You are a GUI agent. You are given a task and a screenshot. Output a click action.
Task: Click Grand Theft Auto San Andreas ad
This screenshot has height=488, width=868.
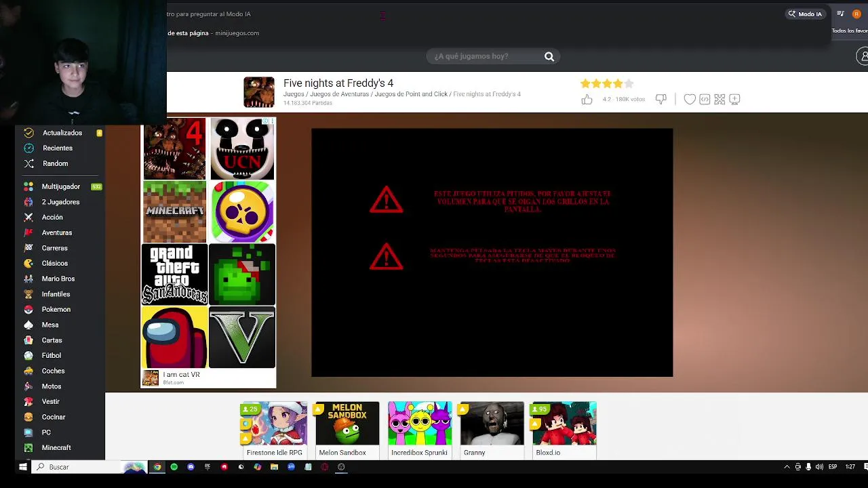click(174, 274)
